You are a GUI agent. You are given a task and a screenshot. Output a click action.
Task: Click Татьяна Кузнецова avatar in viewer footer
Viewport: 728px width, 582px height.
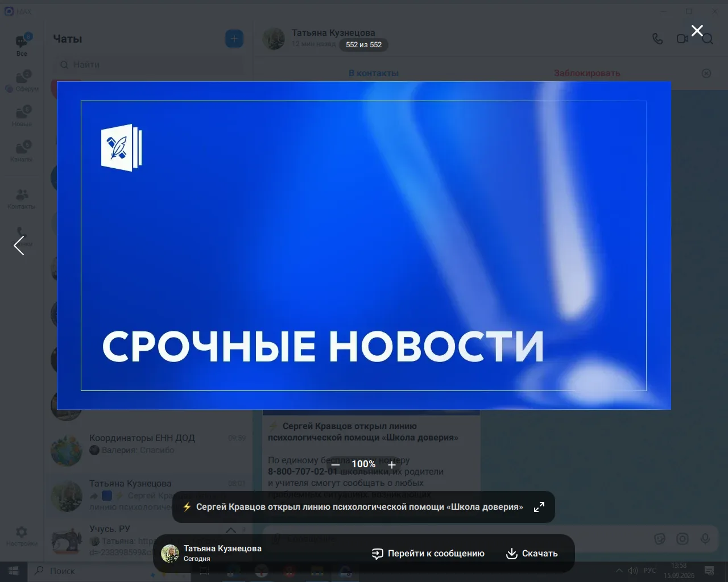[170, 553]
